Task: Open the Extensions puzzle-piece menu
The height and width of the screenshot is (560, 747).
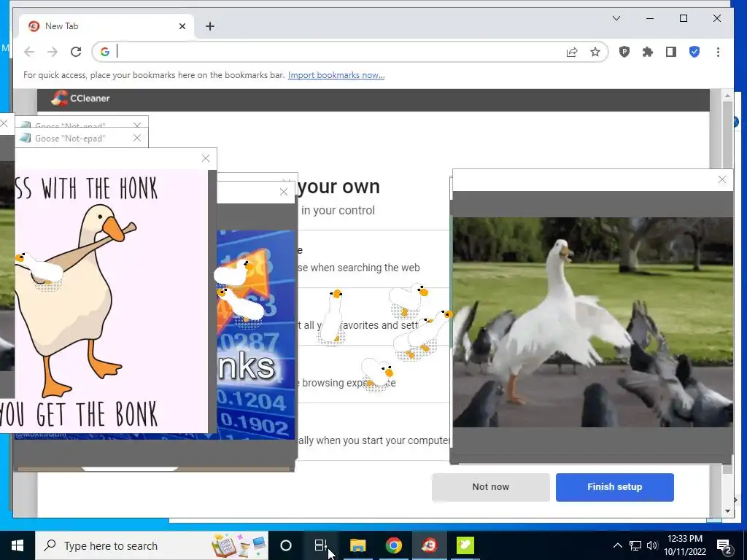Action: click(648, 52)
